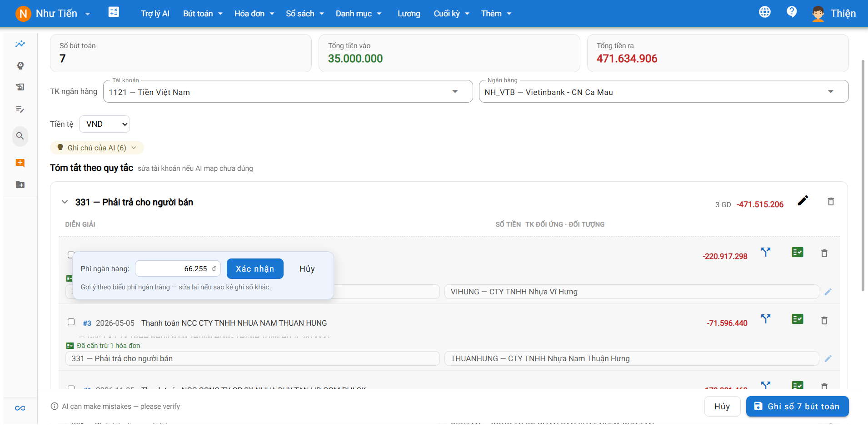The image size is (868, 427).
Task: Click the orange N company logo
Action: tap(23, 14)
